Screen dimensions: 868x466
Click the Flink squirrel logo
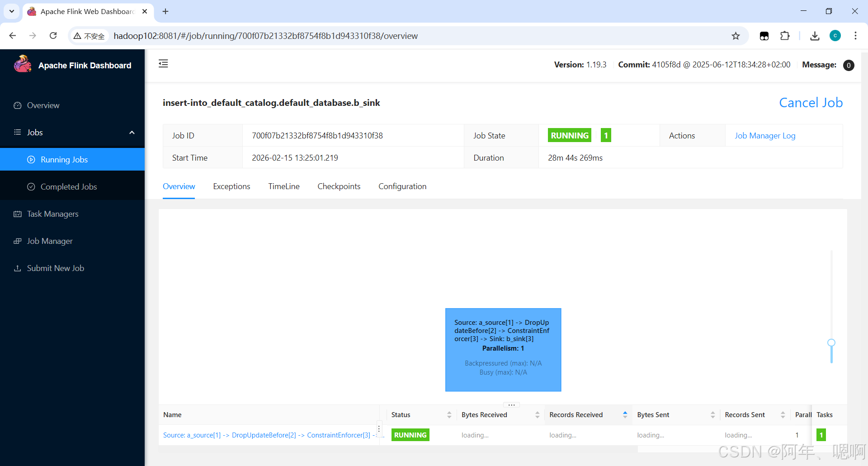(23, 64)
